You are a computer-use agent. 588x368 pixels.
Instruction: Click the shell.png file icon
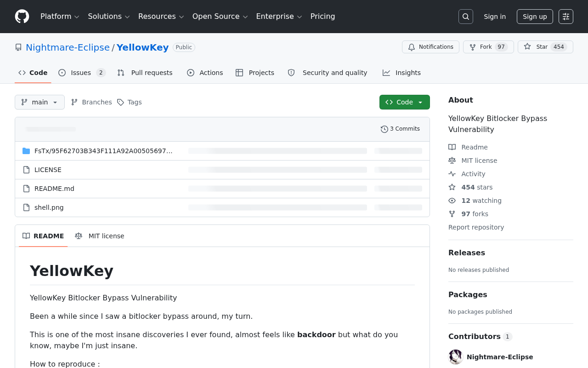pos(26,207)
